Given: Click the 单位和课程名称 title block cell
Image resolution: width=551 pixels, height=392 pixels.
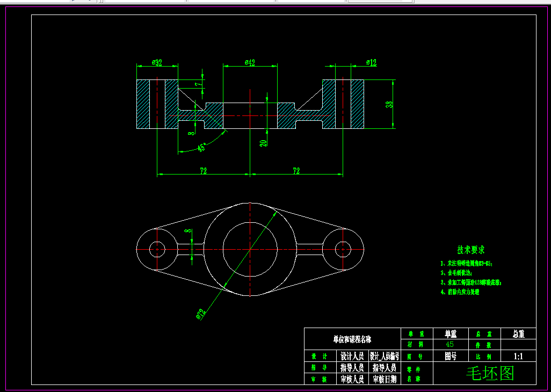Looking at the screenshot, I should point(352,339).
